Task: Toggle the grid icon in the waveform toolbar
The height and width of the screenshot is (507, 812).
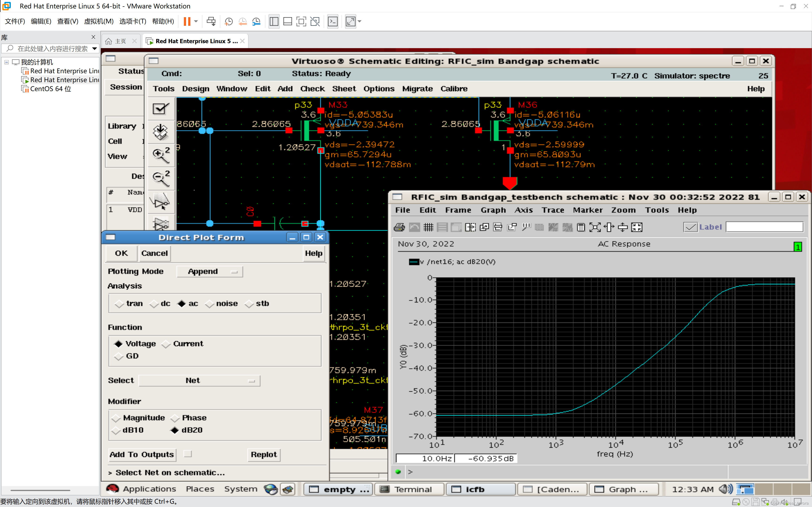Action: pyautogui.click(x=428, y=227)
